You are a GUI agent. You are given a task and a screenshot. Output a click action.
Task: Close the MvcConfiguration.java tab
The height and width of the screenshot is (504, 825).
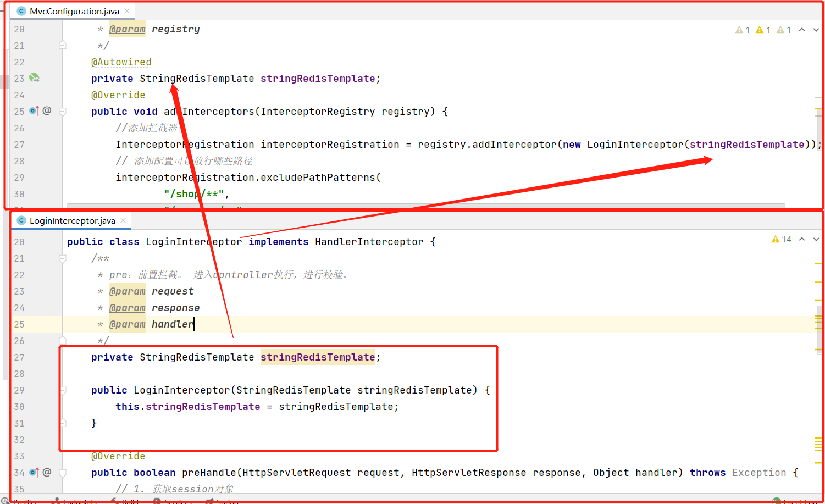pos(127,11)
